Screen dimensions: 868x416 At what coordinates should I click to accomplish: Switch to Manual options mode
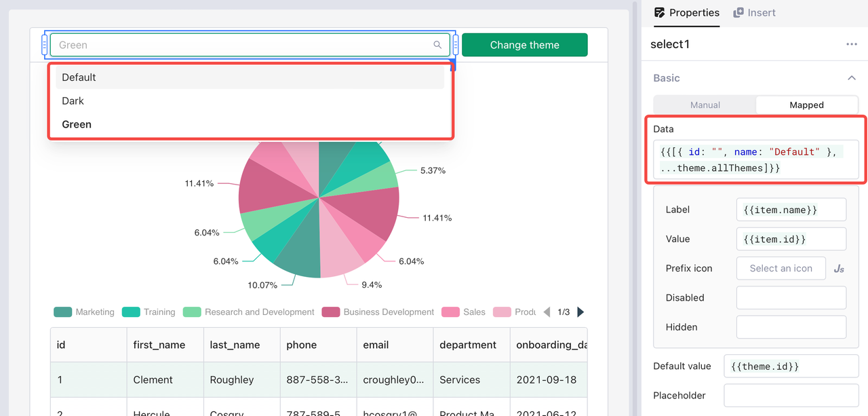[x=705, y=105]
